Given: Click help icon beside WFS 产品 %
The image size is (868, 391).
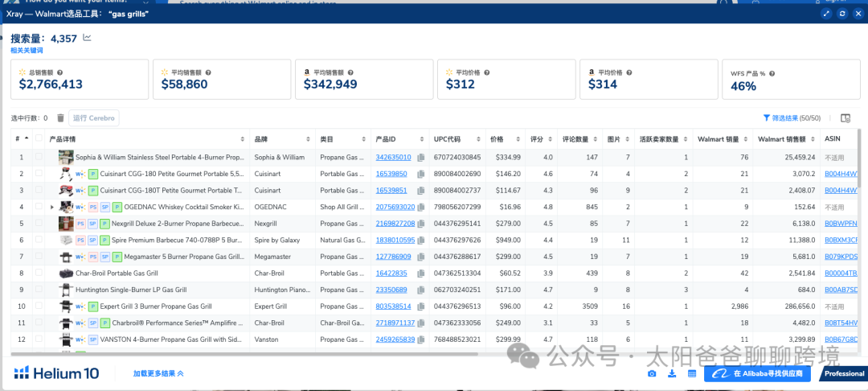Looking at the screenshot, I should pyautogui.click(x=772, y=74).
